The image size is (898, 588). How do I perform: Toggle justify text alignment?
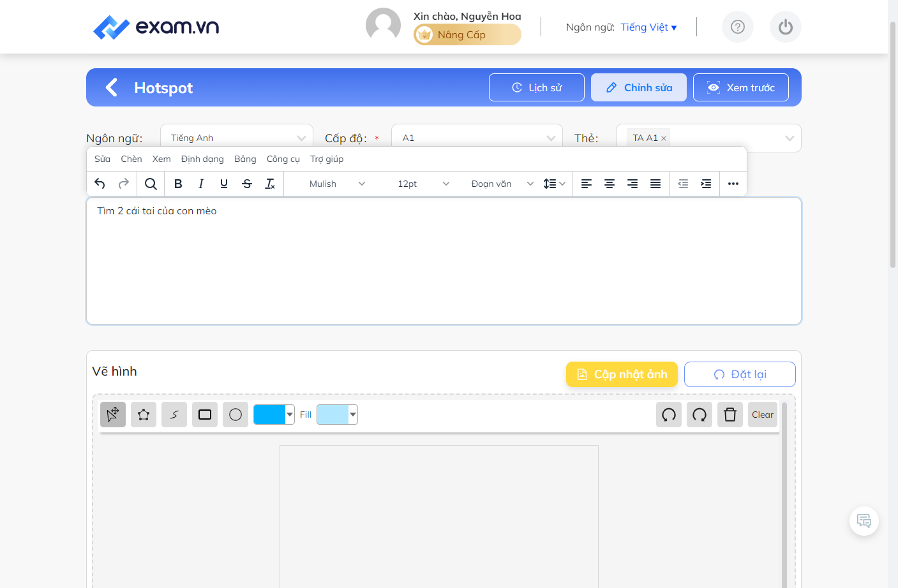point(655,184)
